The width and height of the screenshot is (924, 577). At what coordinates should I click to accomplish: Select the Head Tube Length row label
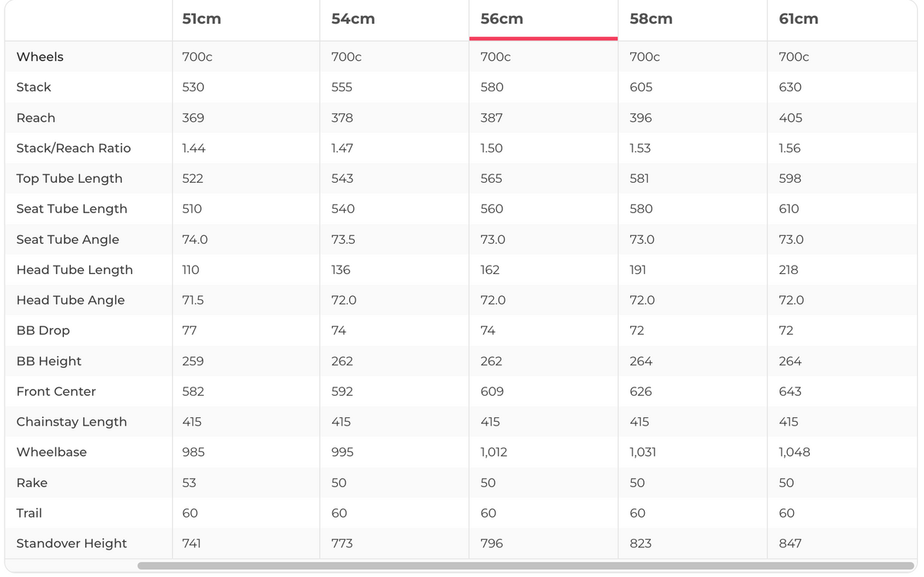point(75,270)
